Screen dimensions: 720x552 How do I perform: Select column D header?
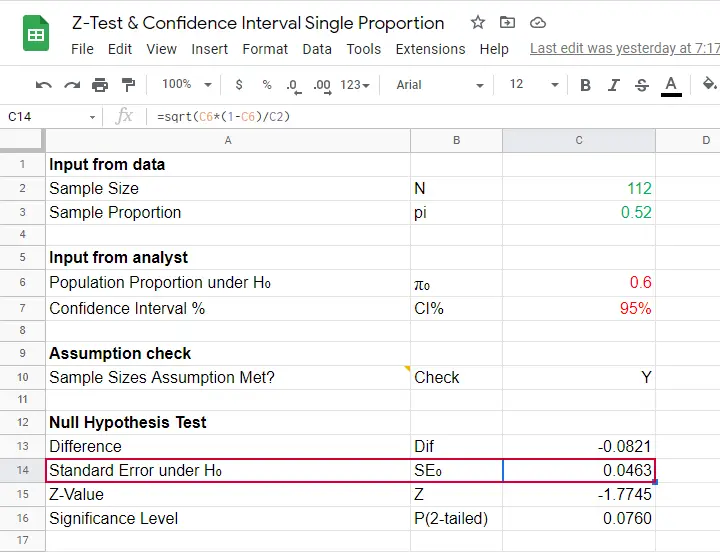click(688, 141)
